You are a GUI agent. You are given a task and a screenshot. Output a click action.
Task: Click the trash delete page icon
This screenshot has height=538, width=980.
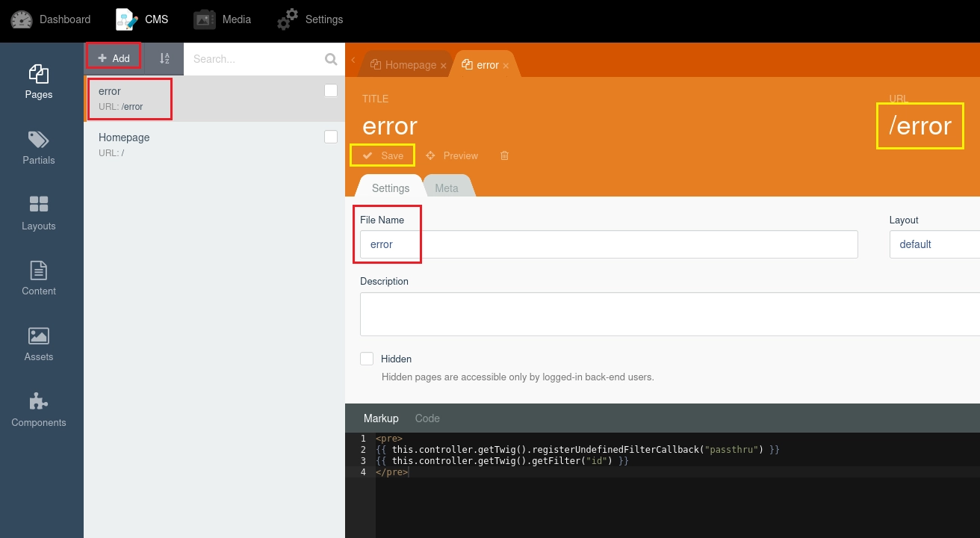click(x=505, y=155)
